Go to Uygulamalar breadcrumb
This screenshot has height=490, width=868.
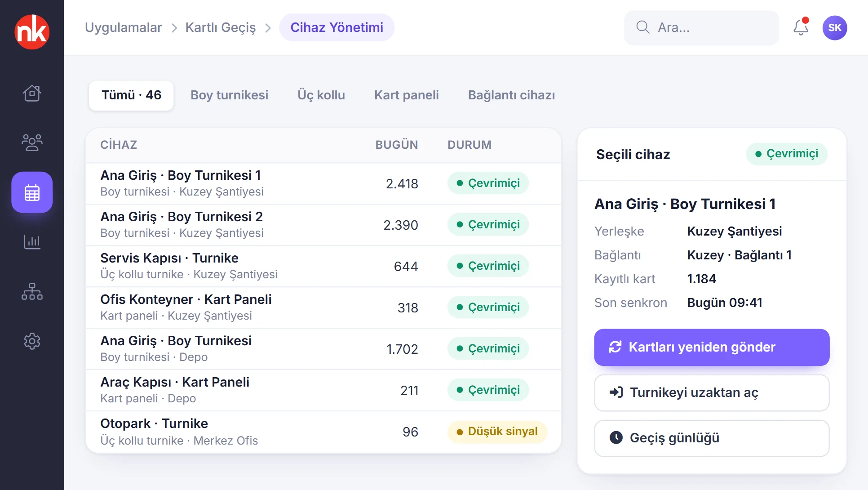tap(123, 27)
